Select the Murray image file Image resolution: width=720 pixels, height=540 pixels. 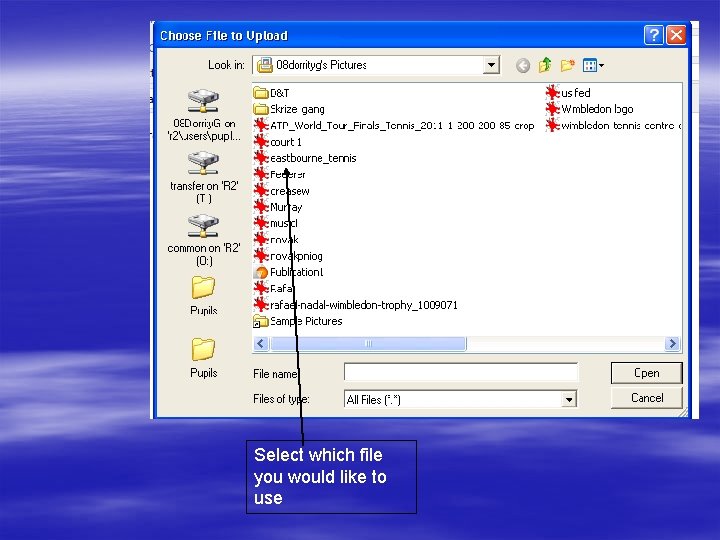[x=278, y=207]
